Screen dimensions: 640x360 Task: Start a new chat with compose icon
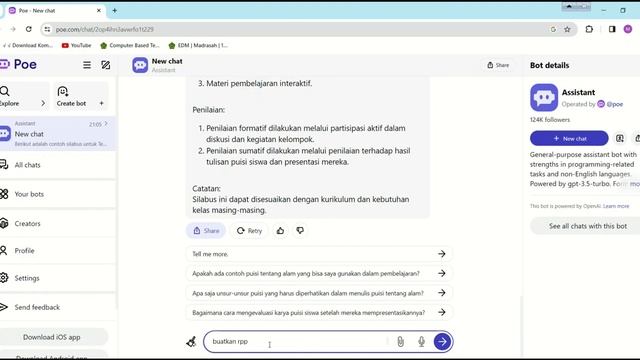106,65
